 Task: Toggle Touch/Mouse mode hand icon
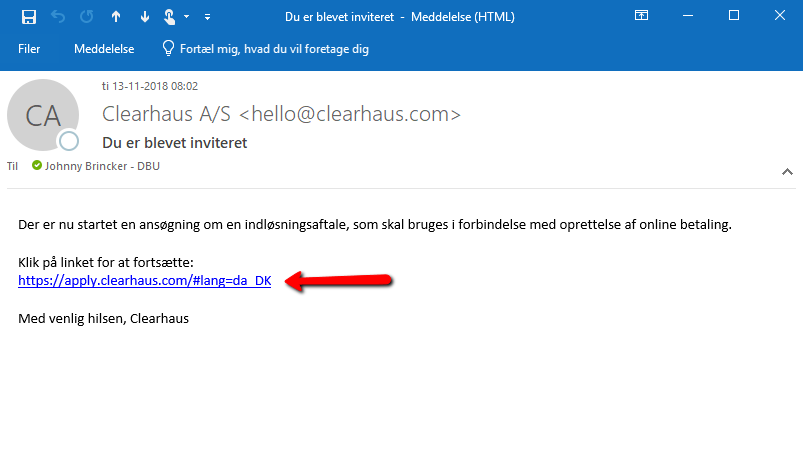[x=170, y=17]
